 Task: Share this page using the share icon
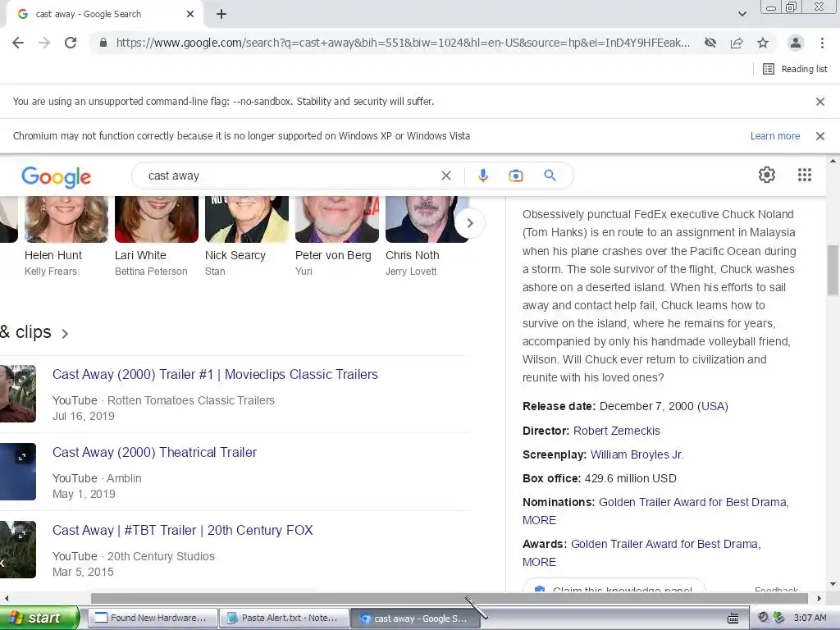pos(737,43)
